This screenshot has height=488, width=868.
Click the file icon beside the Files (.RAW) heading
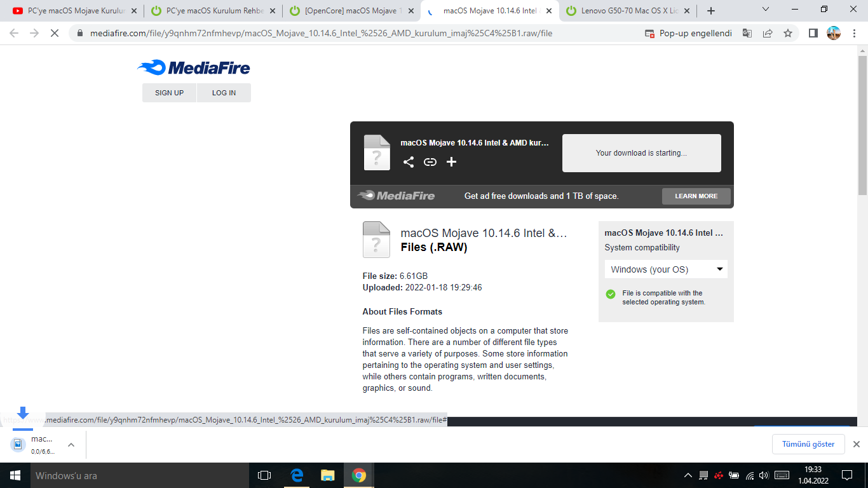point(376,240)
